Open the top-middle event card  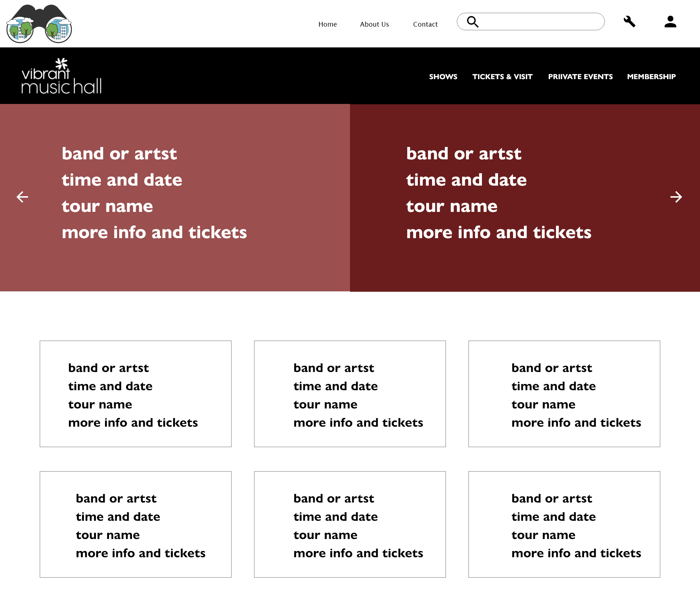pos(350,394)
